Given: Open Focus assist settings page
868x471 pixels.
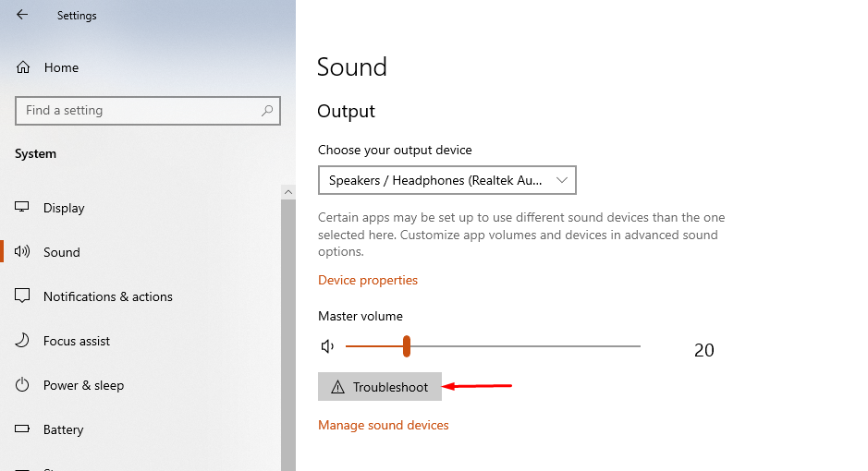Looking at the screenshot, I should click(77, 341).
